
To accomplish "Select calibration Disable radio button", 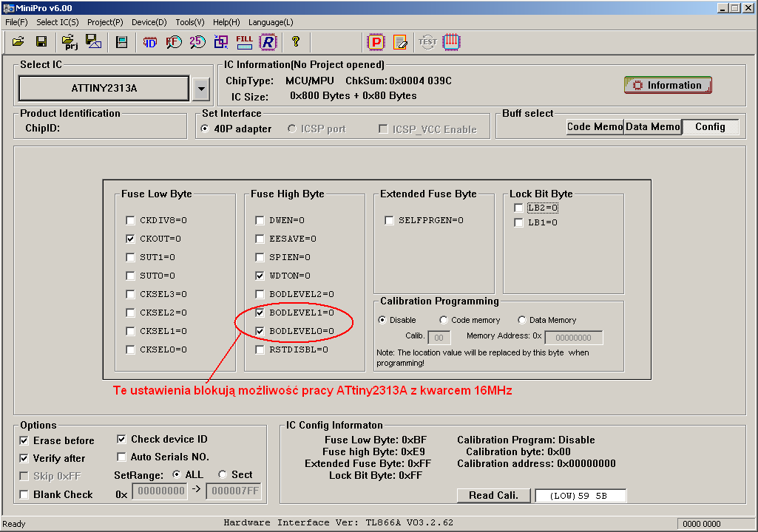I will pos(382,320).
